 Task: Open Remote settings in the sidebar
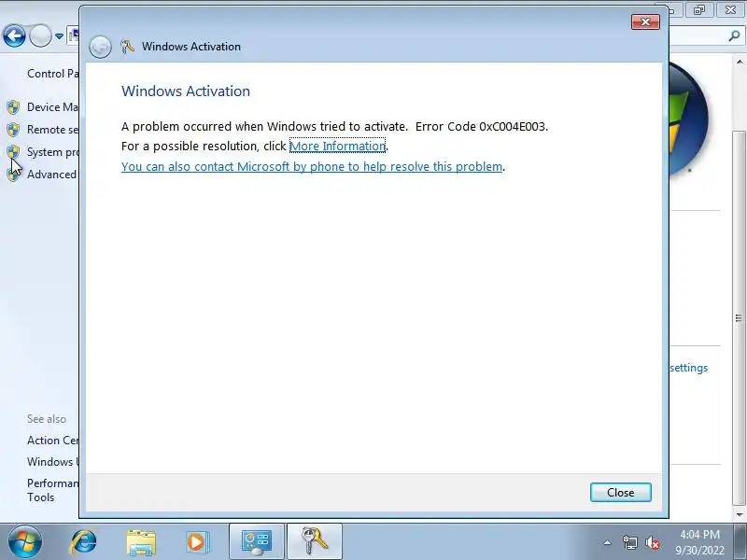[x=52, y=129]
